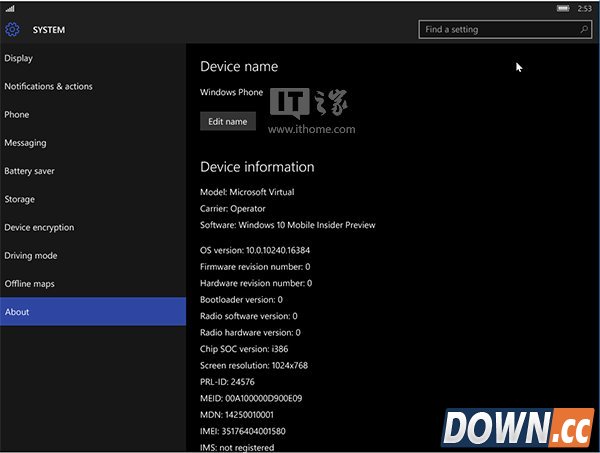
Task: Click the battery status icon
Action: 564,8
